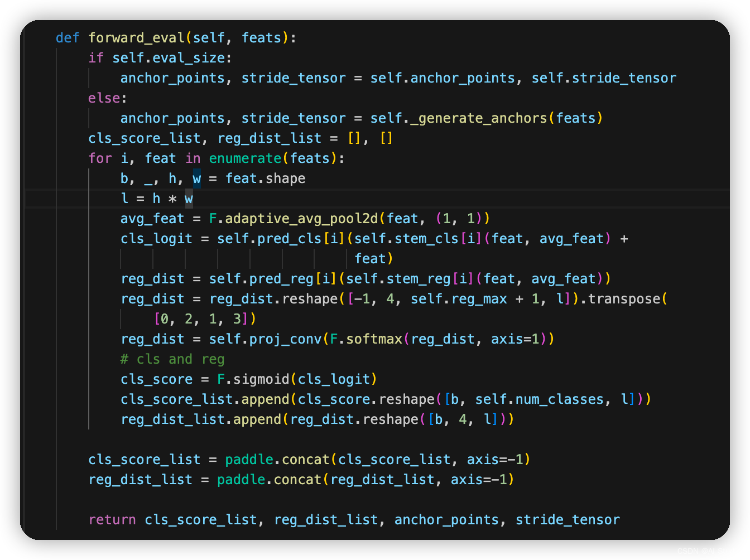The height and width of the screenshot is (560, 750).
Task: Click stem_cls in the cls_logit line
Action: (x=427, y=239)
